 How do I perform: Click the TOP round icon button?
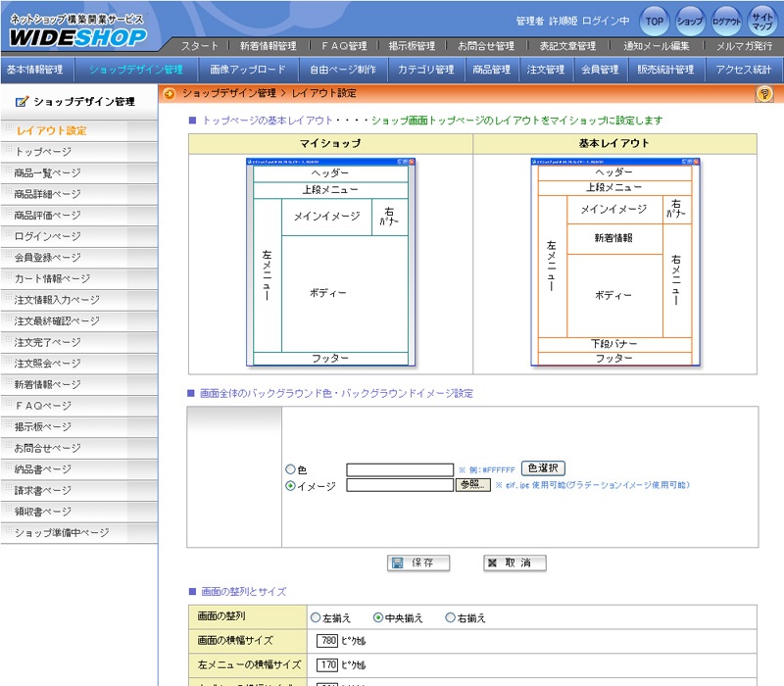tap(654, 21)
